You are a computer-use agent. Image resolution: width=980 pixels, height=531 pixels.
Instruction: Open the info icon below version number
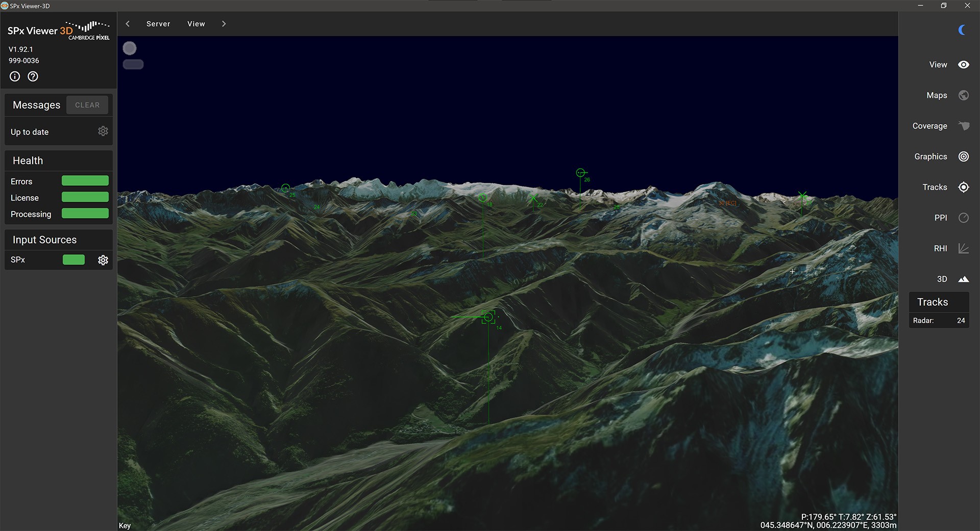pos(15,77)
